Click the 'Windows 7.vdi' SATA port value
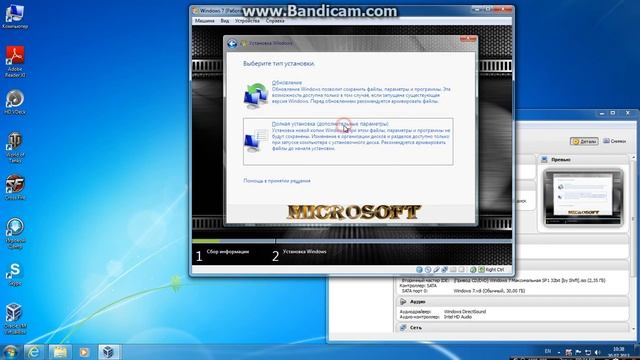 click(x=489, y=291)
